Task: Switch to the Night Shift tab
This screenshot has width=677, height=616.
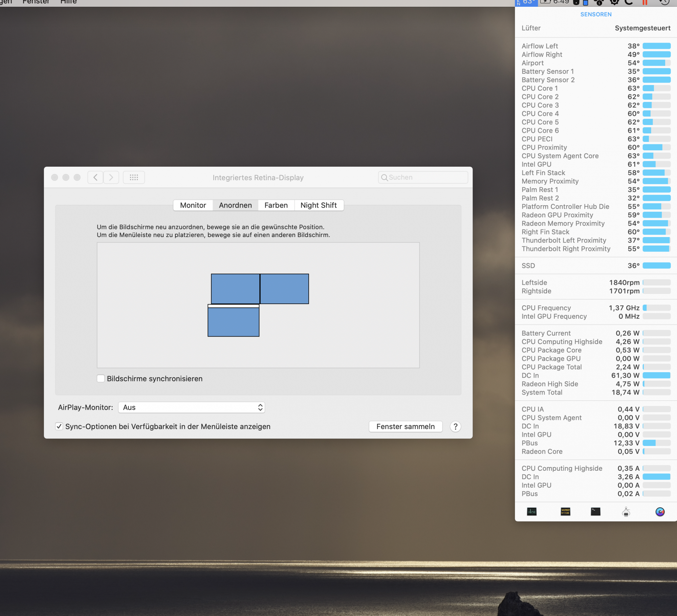Action: coord(318,205)
